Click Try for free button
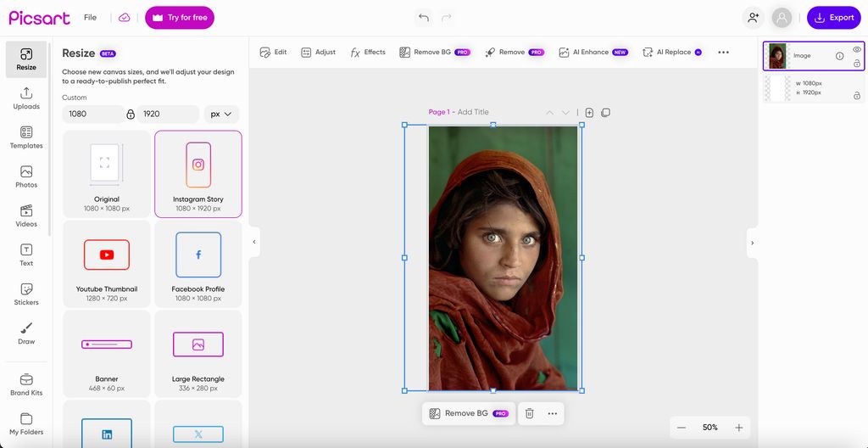This screenshot has height=448, width=868. coord(180,18)
